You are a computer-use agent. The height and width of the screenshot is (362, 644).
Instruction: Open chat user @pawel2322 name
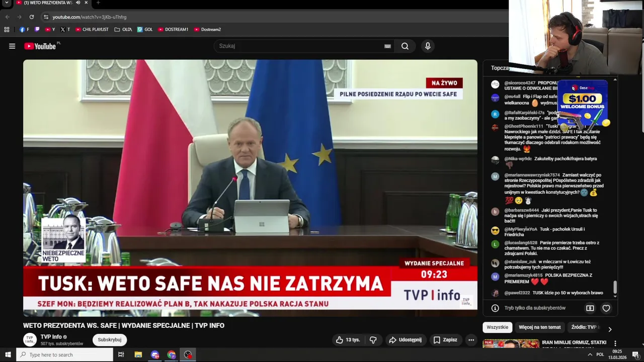(x=517, y=293)
